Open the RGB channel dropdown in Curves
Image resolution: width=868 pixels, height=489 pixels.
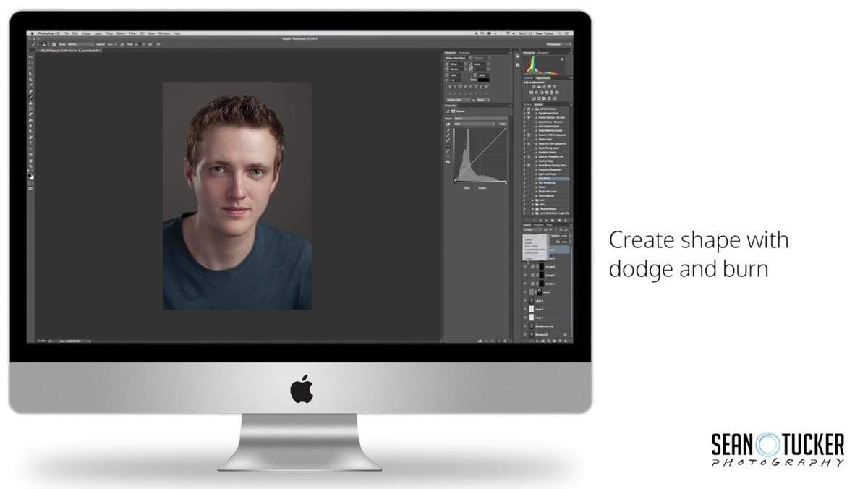(475, 124)
